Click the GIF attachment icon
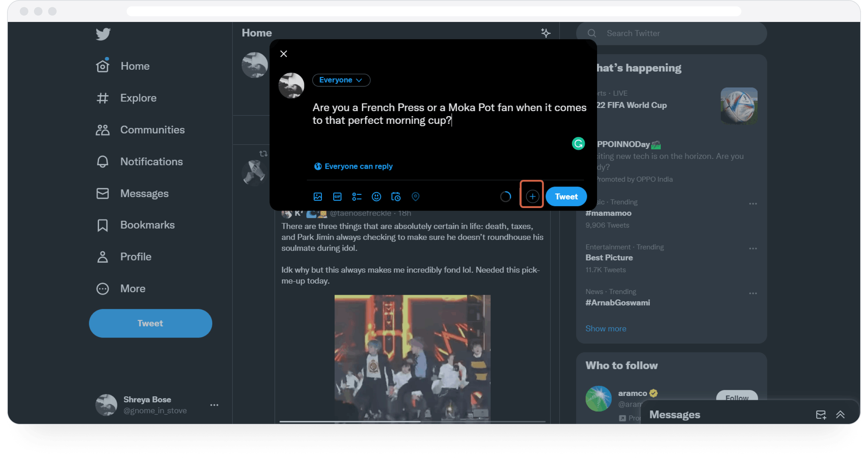 (337, 197)
